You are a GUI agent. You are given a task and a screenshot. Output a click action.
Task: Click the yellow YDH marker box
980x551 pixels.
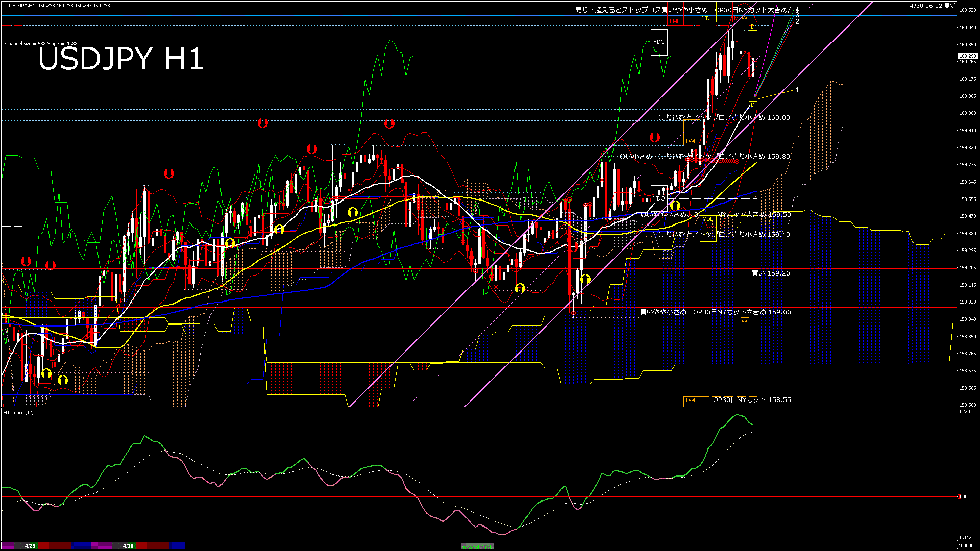click(x=707, y=19)
